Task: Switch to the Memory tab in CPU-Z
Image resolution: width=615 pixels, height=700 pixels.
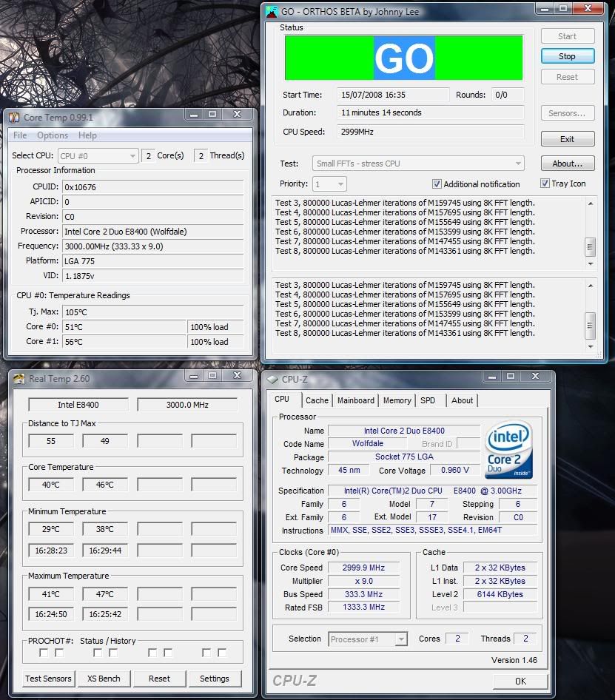Action: 397,400
